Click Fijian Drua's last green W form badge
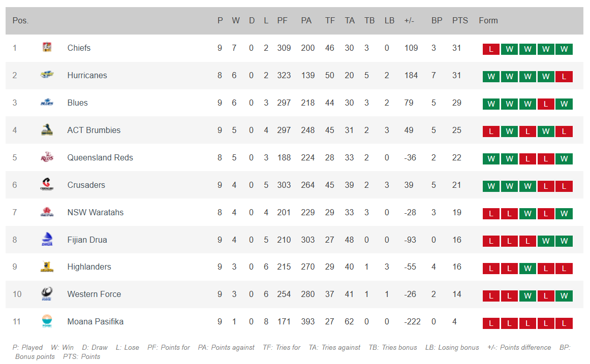The width and height of the screenshot is (590, 364). pos(564,241)
